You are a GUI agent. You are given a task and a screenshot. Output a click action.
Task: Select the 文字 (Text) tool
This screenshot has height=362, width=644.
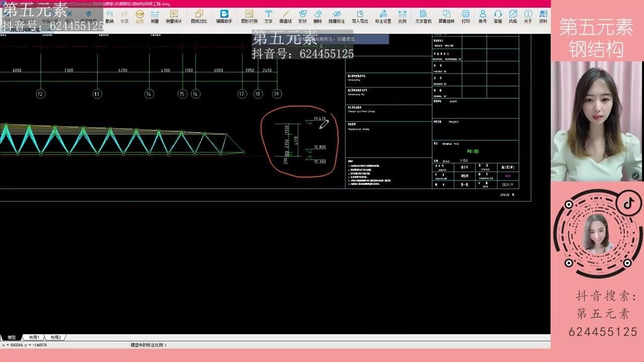[x=268, y=16]
